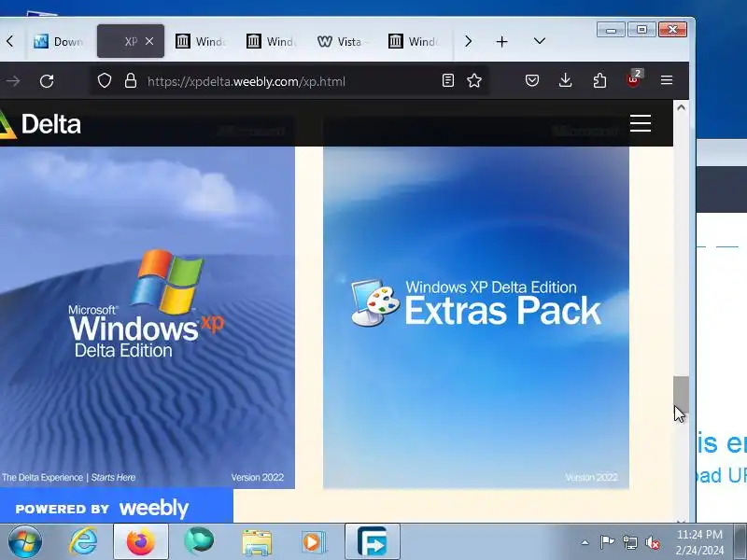Click the muted volume tray icon
Screen dimensions: 747x560
[653, 542]
